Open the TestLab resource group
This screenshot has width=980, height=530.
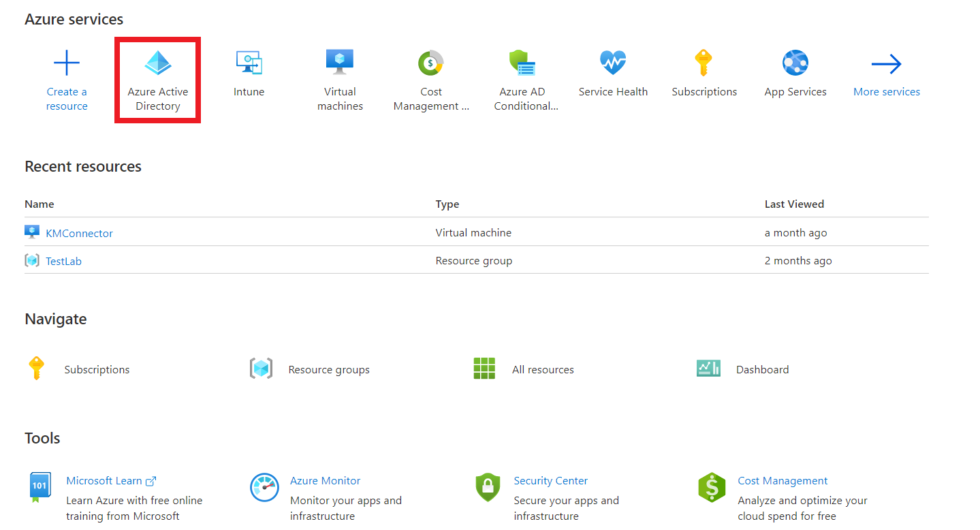(x=63, y=260)
